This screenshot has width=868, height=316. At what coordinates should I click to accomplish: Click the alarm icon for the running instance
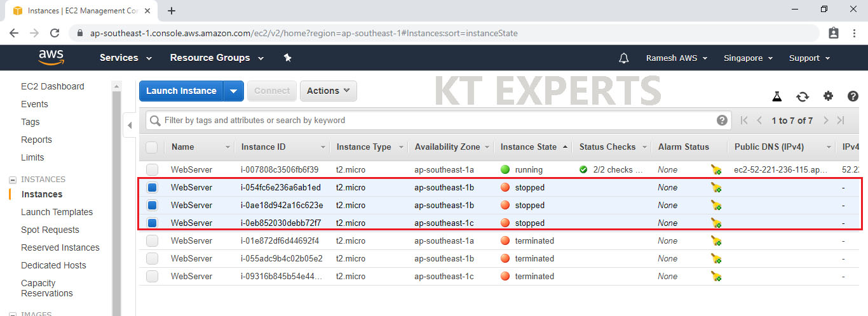tap(716, 169)
